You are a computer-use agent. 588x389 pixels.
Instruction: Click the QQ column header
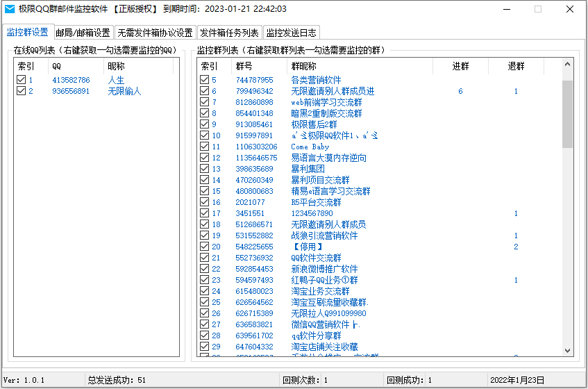pyautogui.click(x=76, y=67)
